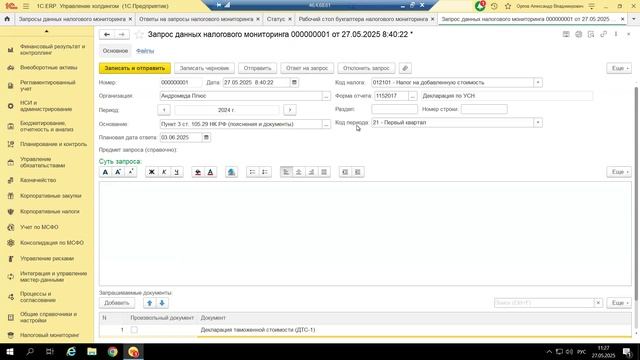Expand Код налога dropdown arrow
This screenshot has width=640, height=360.
point(538,82)
